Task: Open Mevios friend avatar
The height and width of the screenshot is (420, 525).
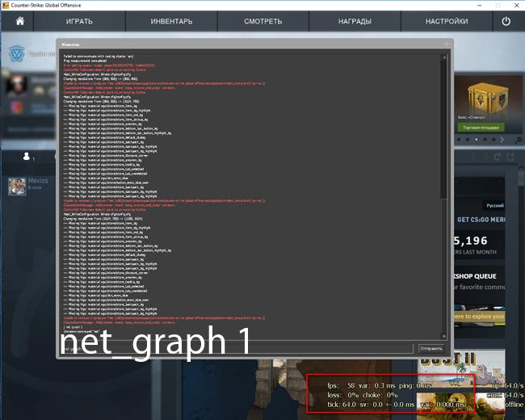Action: [17, 187]
